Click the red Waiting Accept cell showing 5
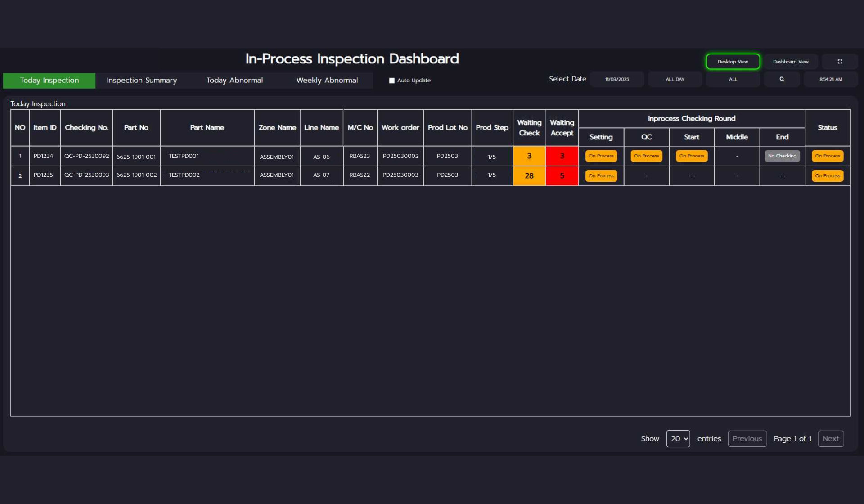This screenshot has width=864, height=504. pyautogui.click(x=562, y=176)
